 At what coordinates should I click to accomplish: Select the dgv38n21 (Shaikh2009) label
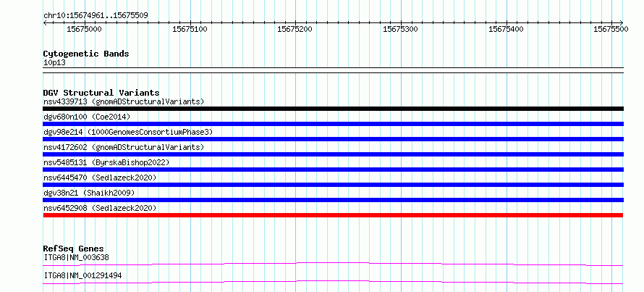click(89, 193)
